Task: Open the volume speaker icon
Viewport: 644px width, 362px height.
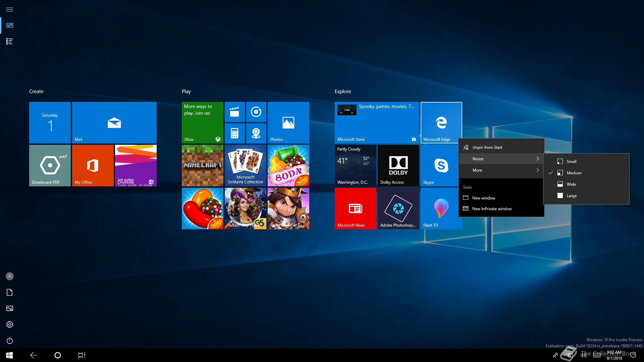Action: (584, 355)
